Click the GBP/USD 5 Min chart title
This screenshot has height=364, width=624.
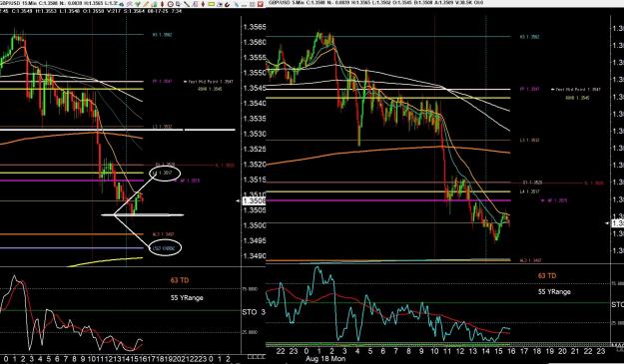(x=288, y=2)
